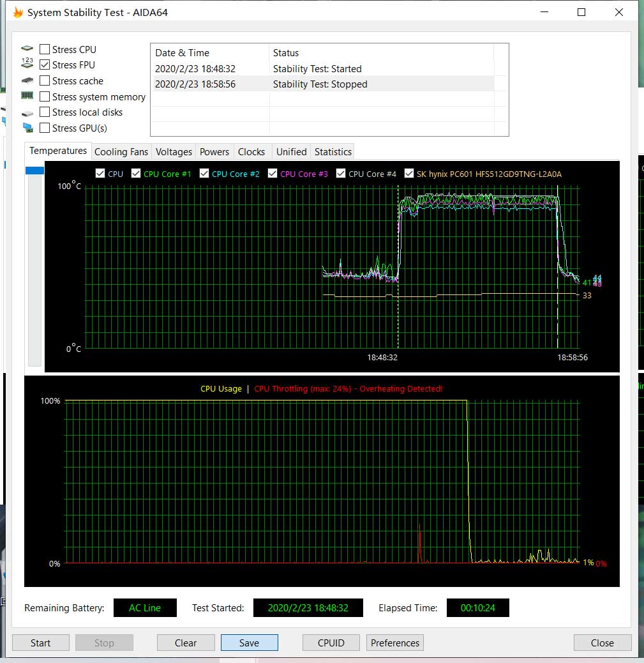Screen dimensions: 644x663
Task: Click the AC Line battery status field
Action: click(145, 607)
